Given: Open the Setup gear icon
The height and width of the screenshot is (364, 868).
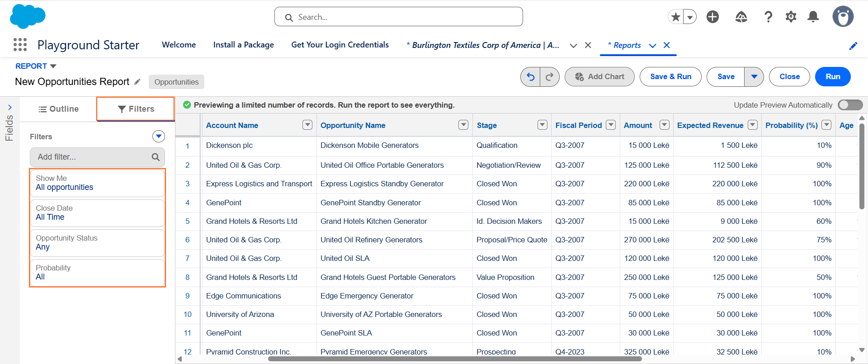Looking at the screenshot, I should tap(791, 17).
